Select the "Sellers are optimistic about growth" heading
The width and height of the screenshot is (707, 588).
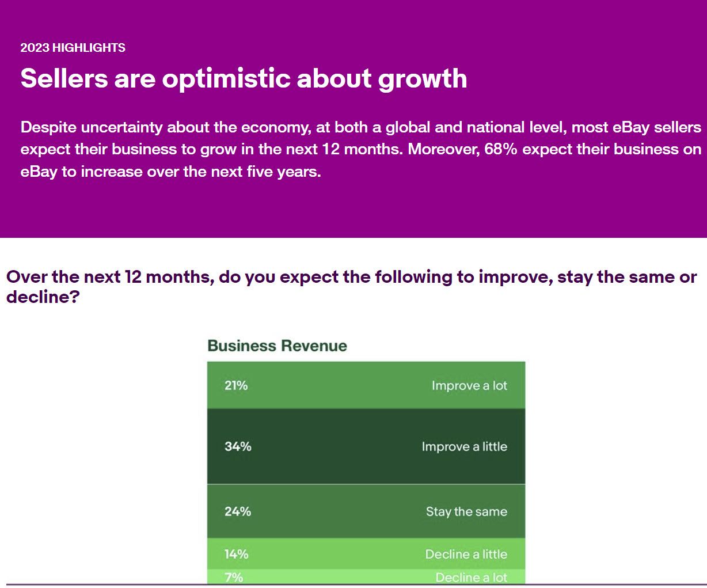click(244, 78)
